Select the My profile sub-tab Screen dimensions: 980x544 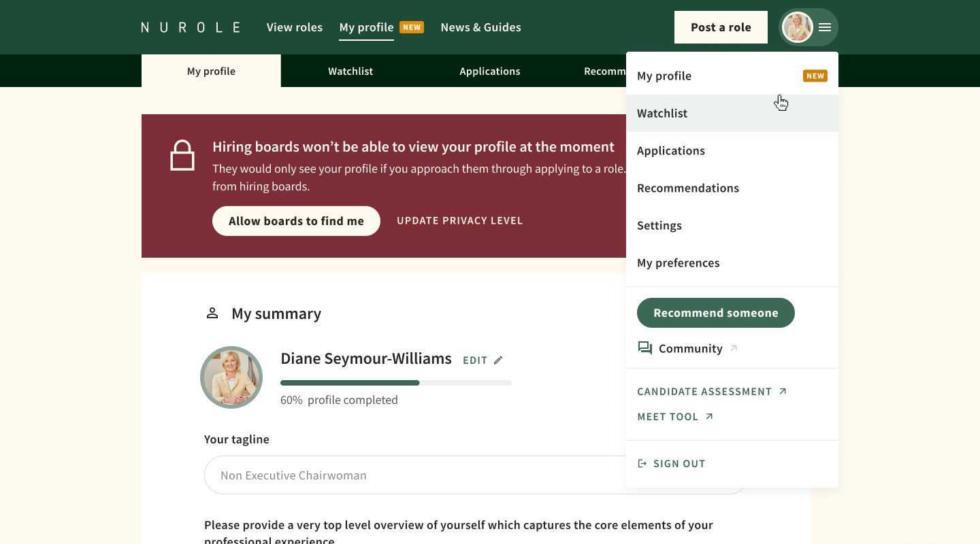coord(211,71)
